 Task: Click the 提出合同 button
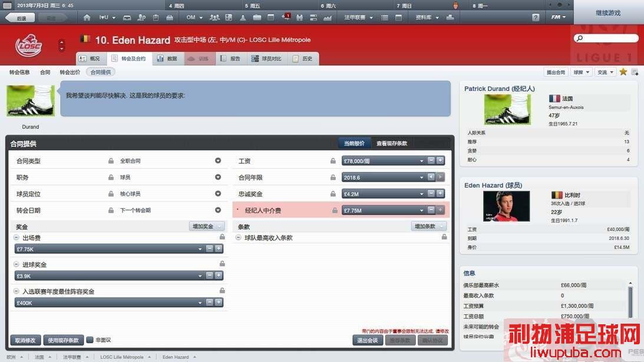click(x=556, y=73)
